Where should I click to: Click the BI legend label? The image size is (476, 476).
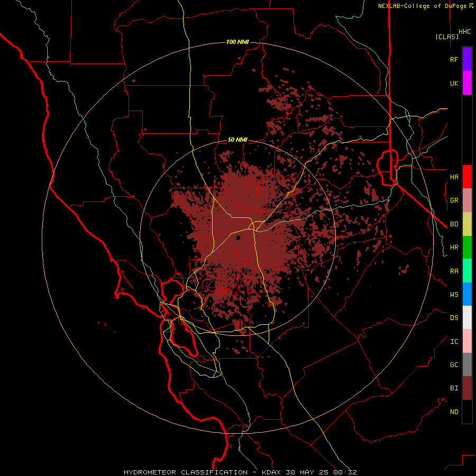454,388
